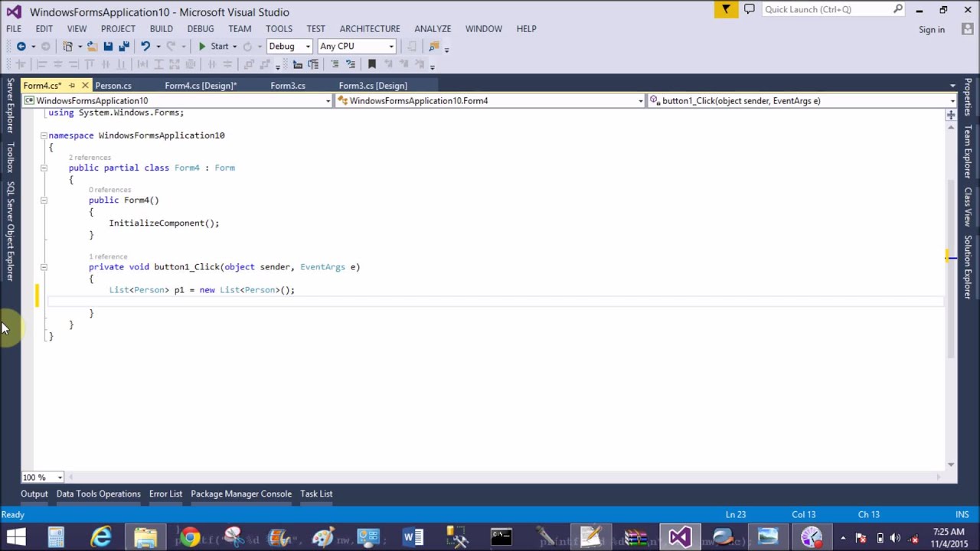
Task: Collapse the namespace WindowsFormsApplication10 block
Action: 44,135
